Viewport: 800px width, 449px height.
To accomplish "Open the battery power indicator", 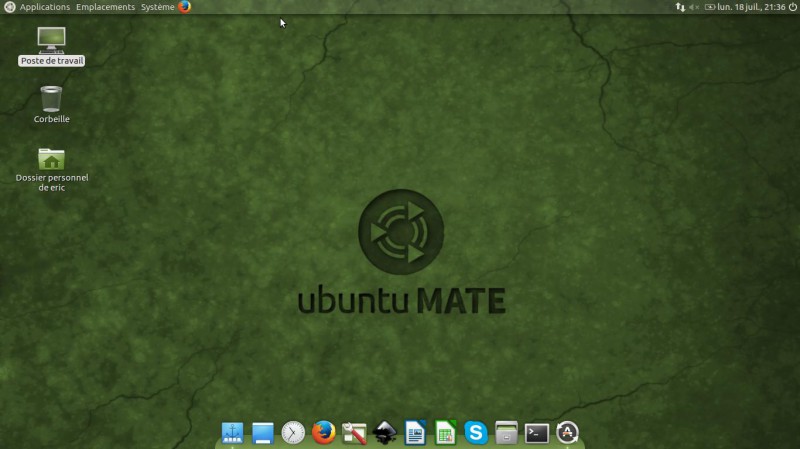I will (710, 7).
